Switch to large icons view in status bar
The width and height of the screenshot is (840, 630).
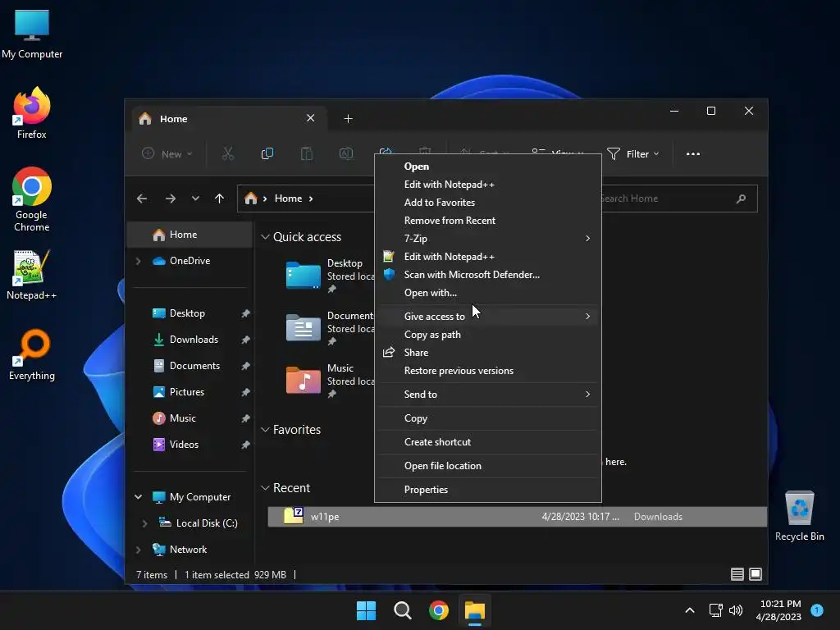pyautogui.click(x=756, y=574)
